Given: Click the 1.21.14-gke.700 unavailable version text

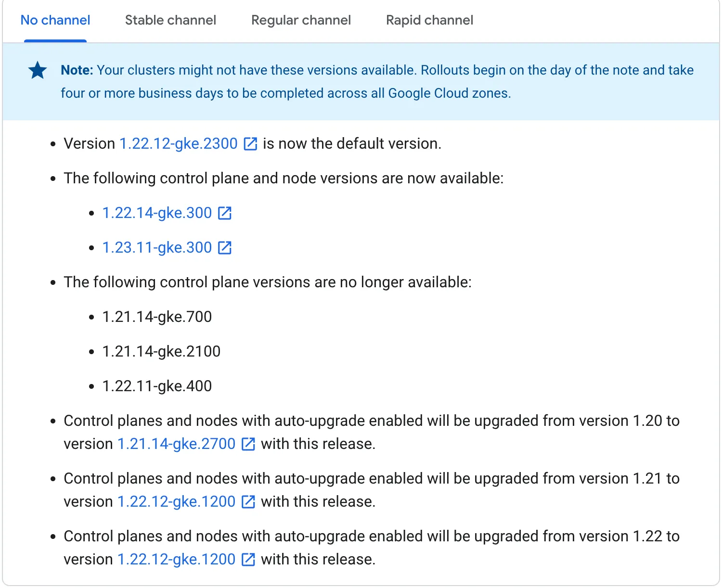Looking at the screenshot, I should [x=157, y=317].
